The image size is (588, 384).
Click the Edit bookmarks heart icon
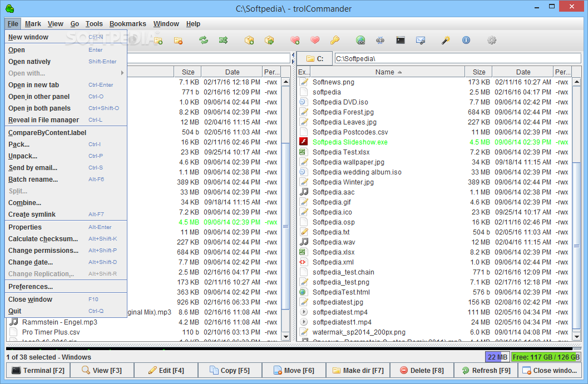coord(315,40)
